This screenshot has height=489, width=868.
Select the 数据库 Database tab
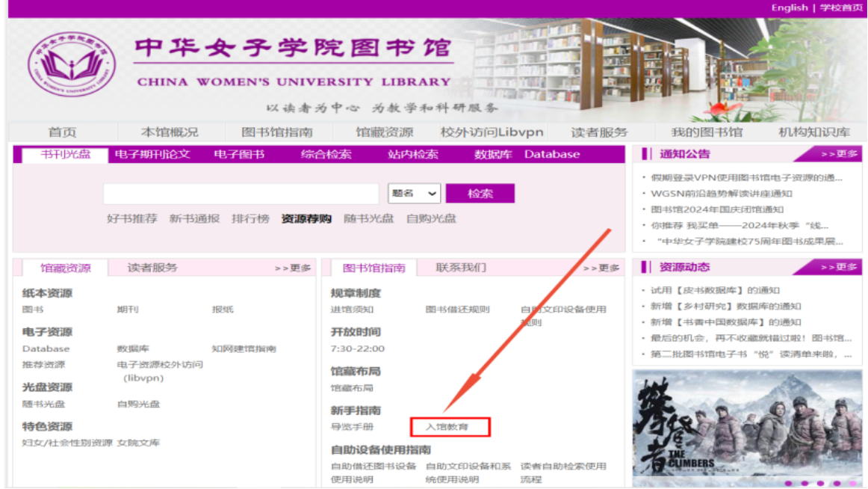point(526,154)
